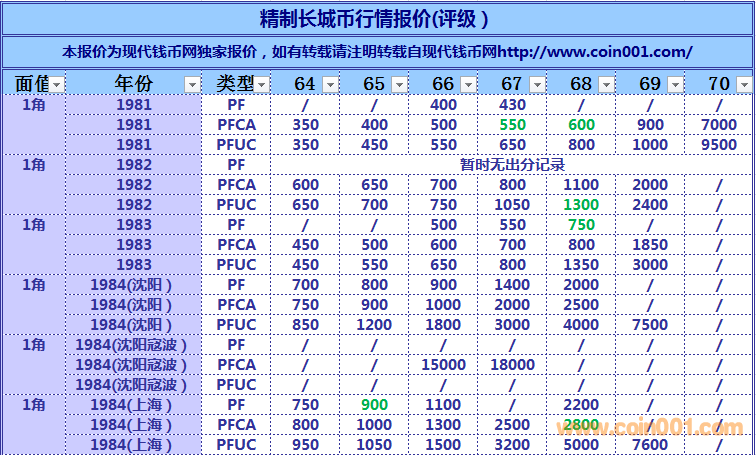756x455 pixels.
Task: Click the green 750 price cell
Action: coord(581,224)
